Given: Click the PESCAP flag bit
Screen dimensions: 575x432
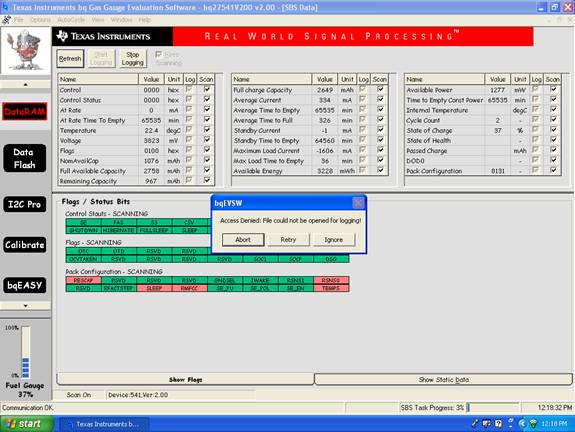Looking at the screenshot, I should pyautogui.click(x=83, y=280).
